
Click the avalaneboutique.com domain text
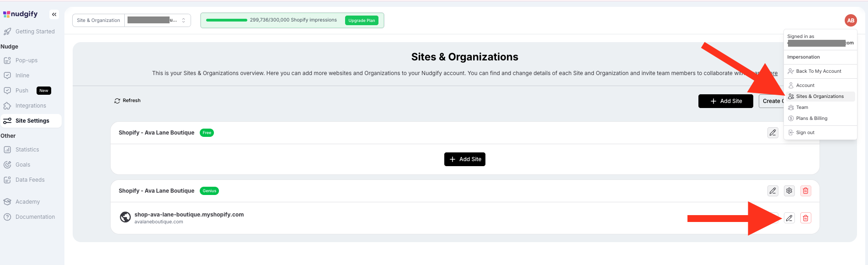point(159,222)
